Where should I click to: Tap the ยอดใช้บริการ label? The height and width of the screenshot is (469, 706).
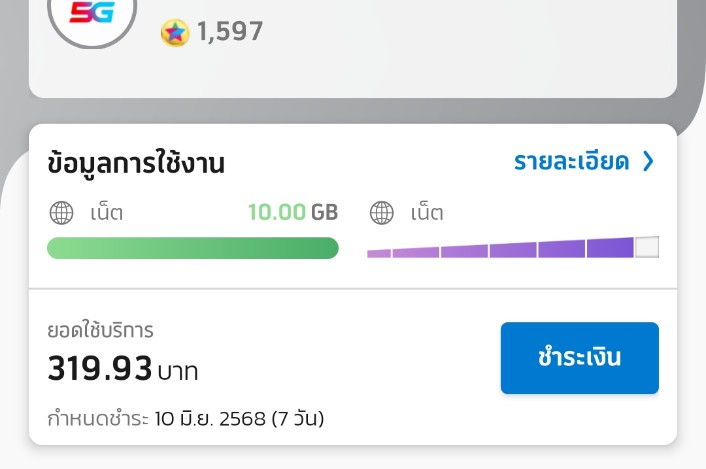[100, 330]
